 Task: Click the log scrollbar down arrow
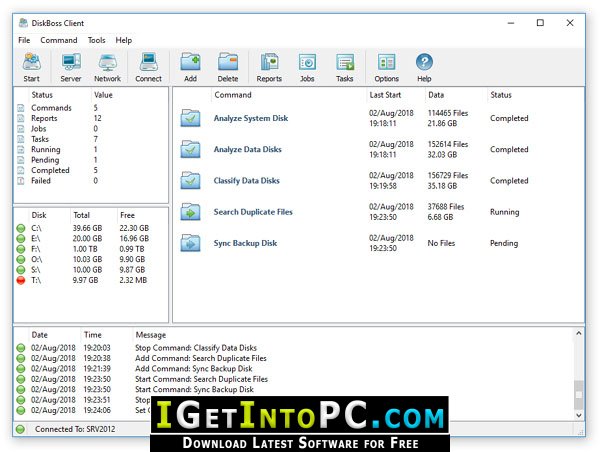click(x=579, y=415)
